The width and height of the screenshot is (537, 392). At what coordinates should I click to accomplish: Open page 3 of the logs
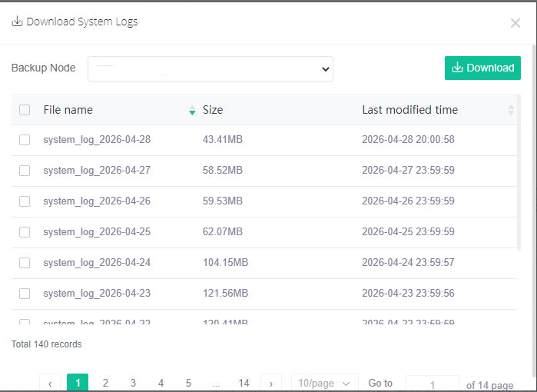click(x=133, y=383)
